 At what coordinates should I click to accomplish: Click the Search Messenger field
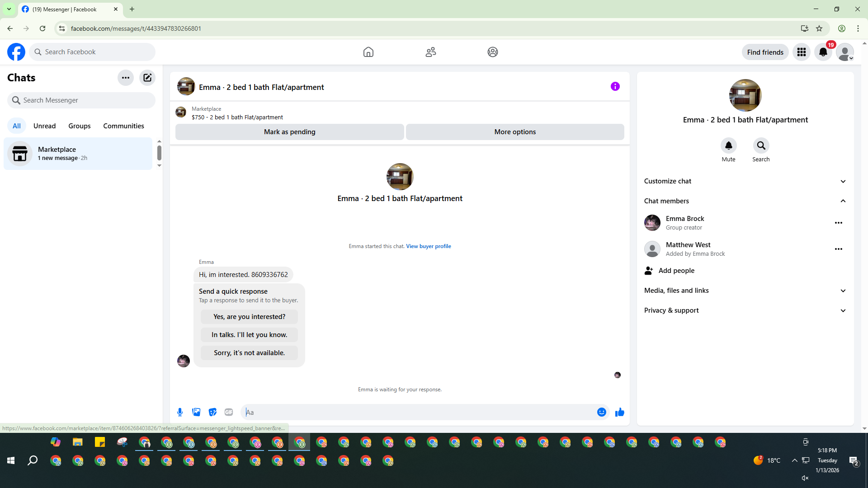pyautogui.click(x=81, y=100)
